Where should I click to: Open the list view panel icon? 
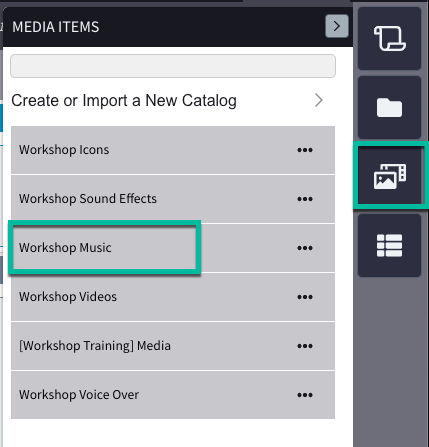(x=389, y=245)
